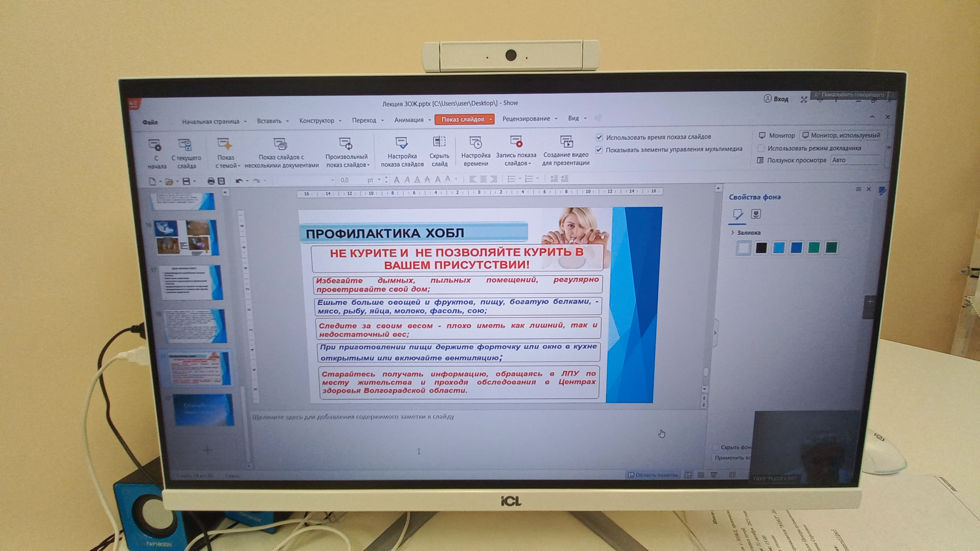The width and height of the screenshot is (980, 551).
Task: Start slideshow from the beginning icon
Action: point(155,145)
